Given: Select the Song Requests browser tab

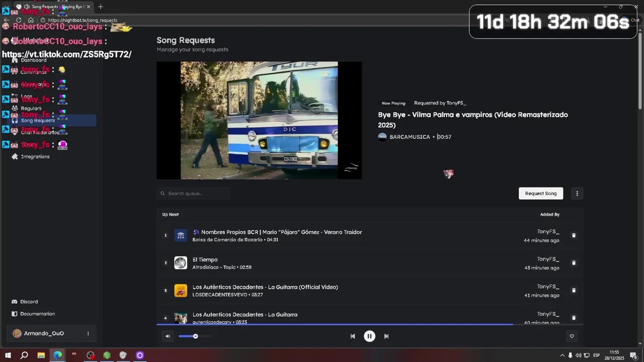Looking at the screenshot, I should point(53,7).
